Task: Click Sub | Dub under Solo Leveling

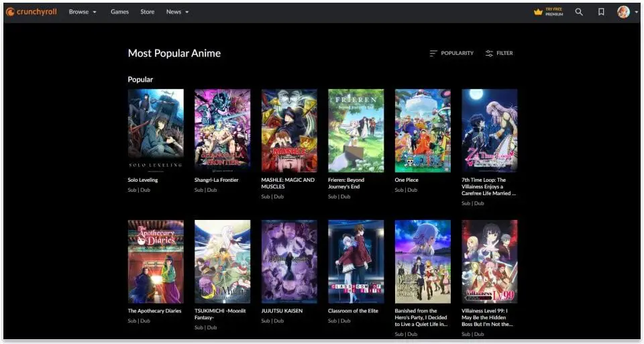Action: [x=139, y=190]
